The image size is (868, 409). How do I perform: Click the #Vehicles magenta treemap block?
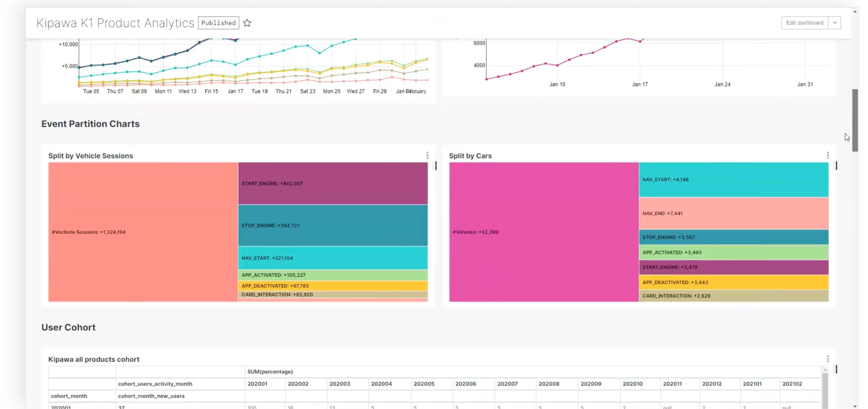pyautogui.click(x=544, y=232)
